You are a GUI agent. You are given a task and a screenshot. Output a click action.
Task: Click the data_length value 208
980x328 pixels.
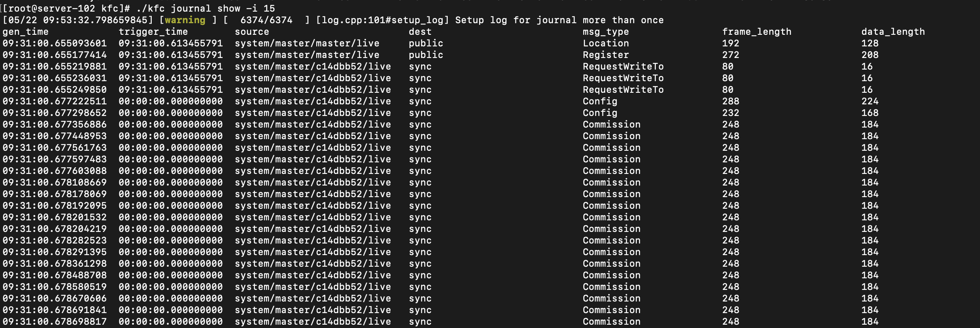point(870,55)
